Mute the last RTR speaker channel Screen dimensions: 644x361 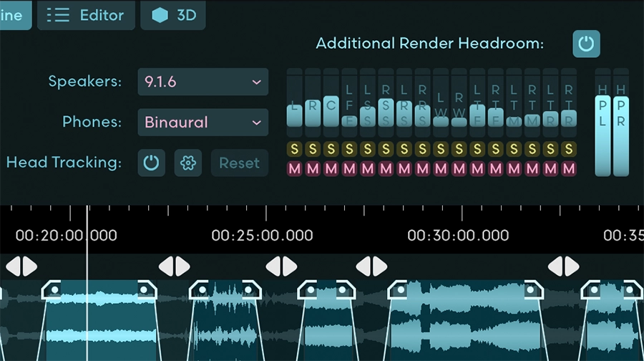tap(569, 169)
